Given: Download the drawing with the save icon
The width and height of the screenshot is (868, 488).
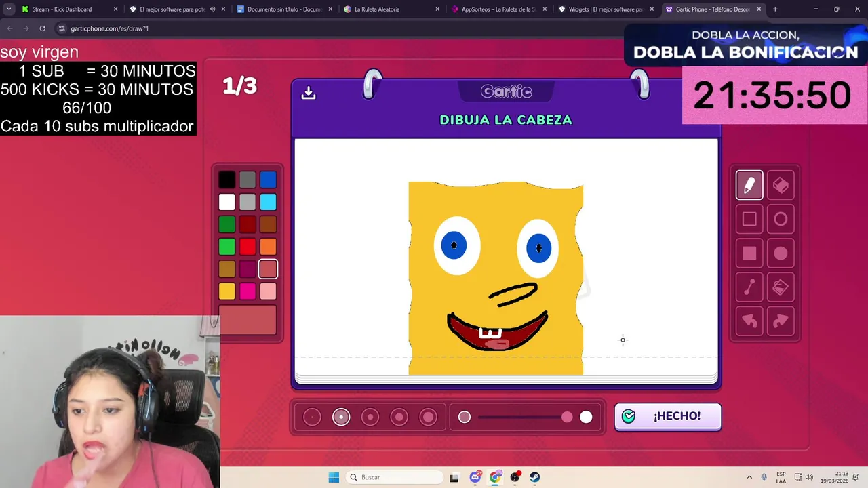Looking at the screenshot, I should pos(309,93).
